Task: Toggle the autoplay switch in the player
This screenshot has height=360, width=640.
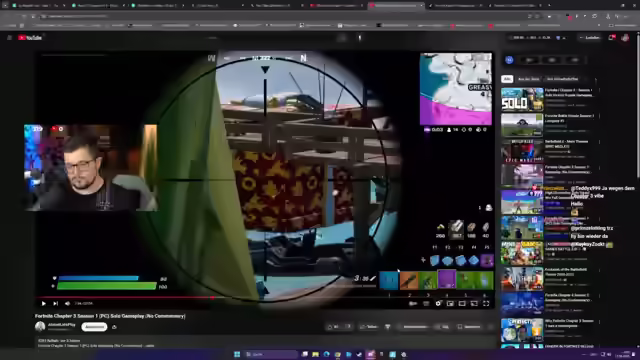Action: point(413,304)
